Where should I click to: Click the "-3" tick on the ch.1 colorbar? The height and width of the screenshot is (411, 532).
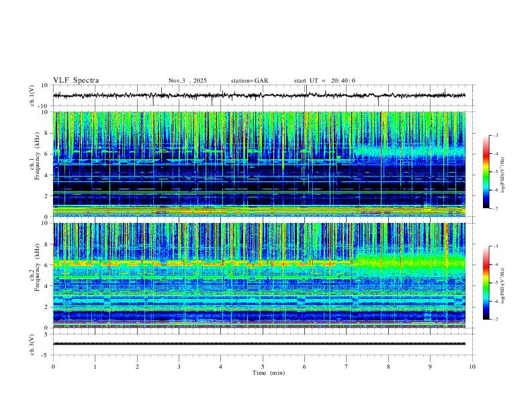coord(495,135)
